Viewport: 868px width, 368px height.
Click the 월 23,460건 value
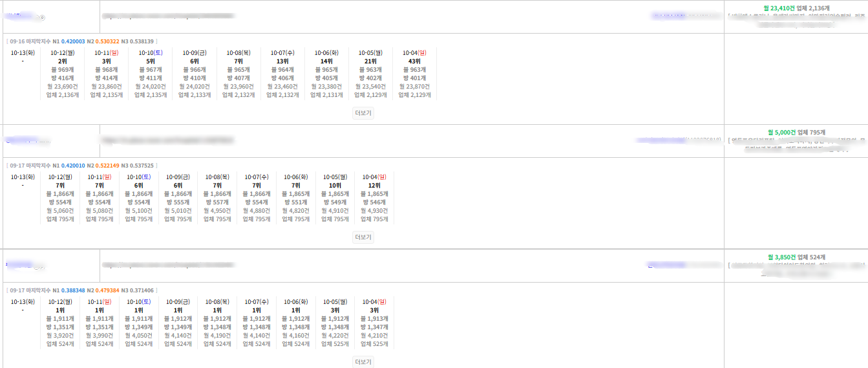[x=282, y=87]
